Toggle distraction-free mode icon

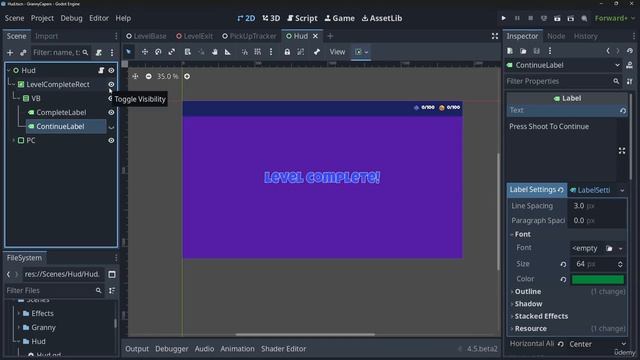tap(495, 36)
